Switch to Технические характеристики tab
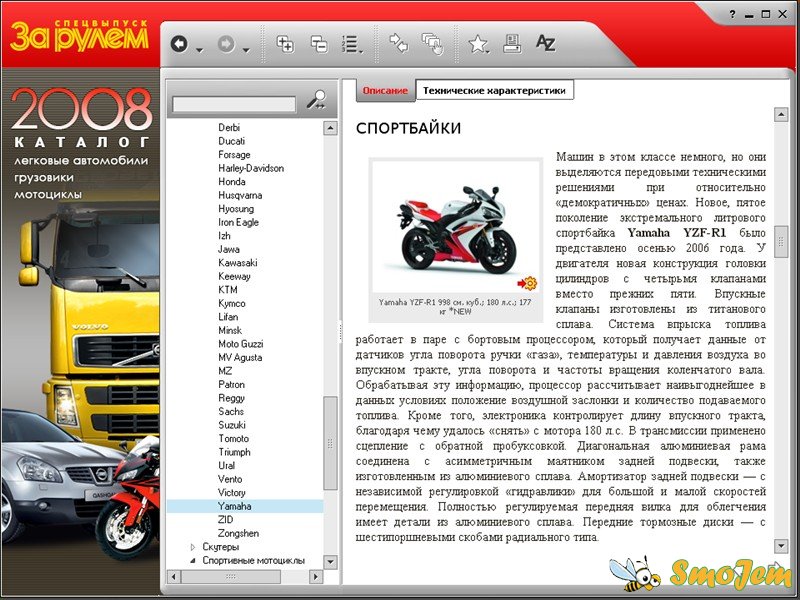The height and width of the screenshot is (600, 800). pyautogui.click(x=494, y=90)
